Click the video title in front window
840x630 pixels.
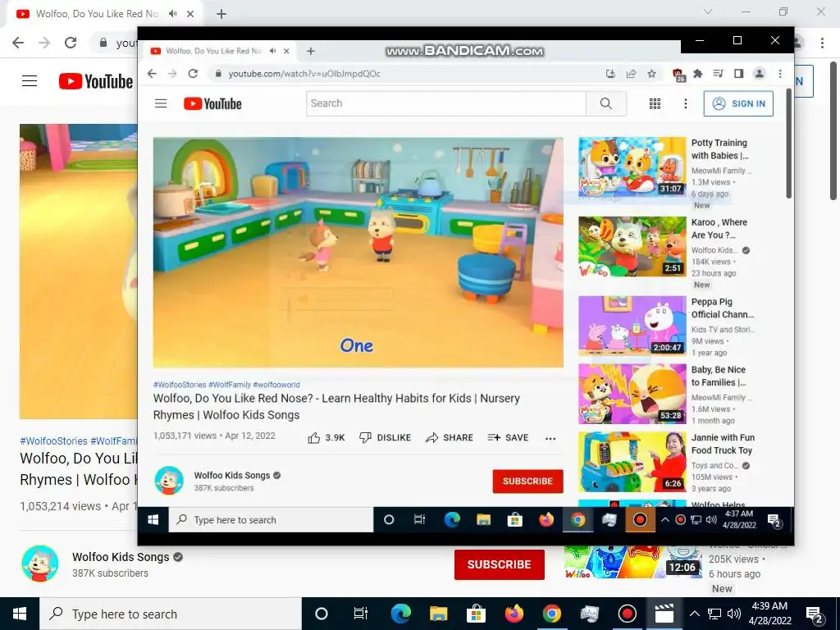click(336, 407)
